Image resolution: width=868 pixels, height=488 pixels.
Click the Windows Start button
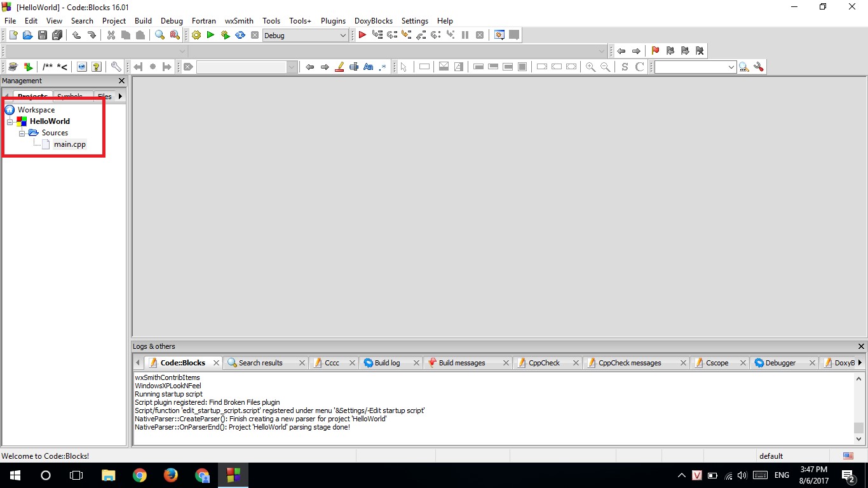click(x=15, y=475)
